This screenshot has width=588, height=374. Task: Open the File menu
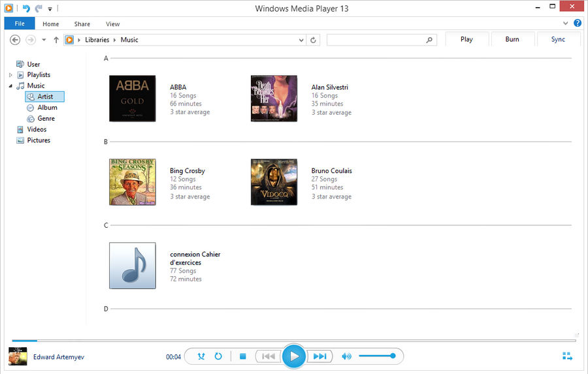(x=20, y=23)
